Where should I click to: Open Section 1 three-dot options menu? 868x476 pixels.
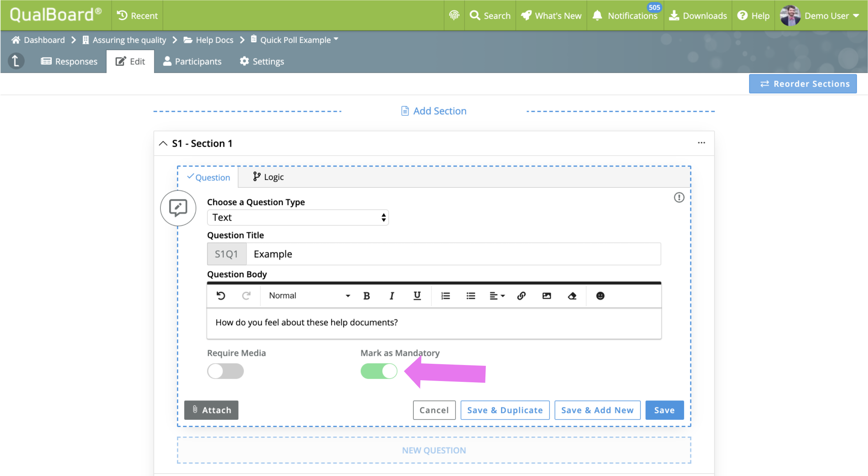point(701,143)
